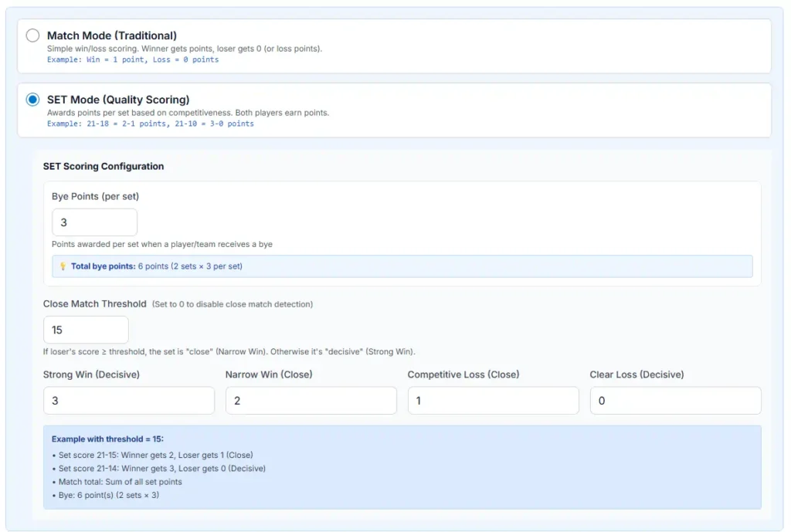Focus the Close Match Threshold input box
Image resolution: width=791 pixels, height=532 pixels.
point(86,330)
